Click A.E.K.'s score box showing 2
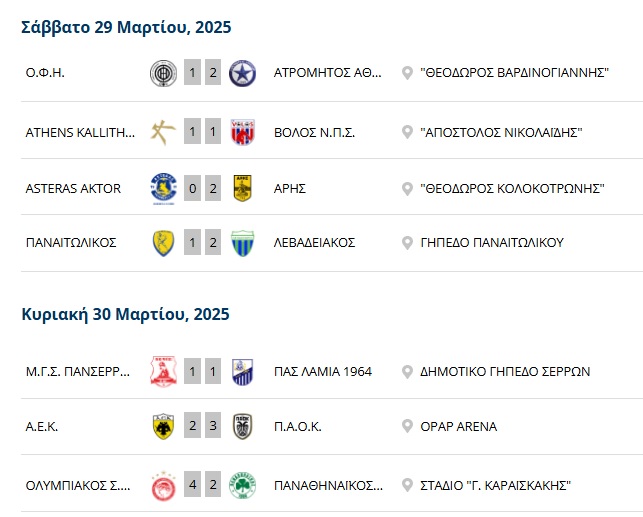643x517 pixels. [x=192, y=425]
